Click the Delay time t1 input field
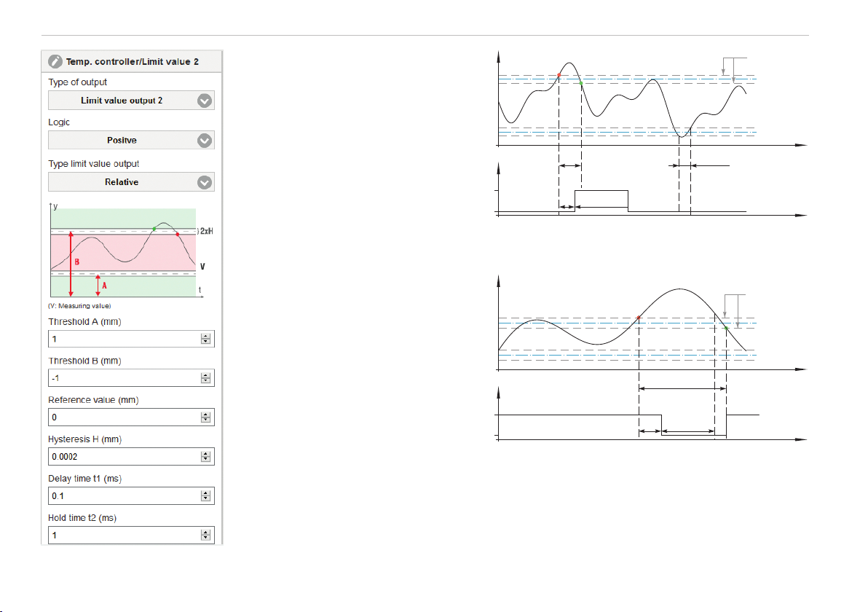This screenshot has height=612, width=868. pos(131,496)
